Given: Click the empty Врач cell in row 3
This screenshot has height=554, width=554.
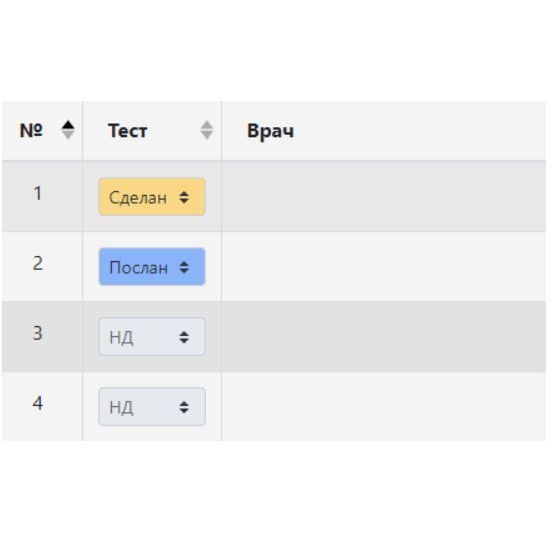Looking at the screenshot, I should coord(384,336).
